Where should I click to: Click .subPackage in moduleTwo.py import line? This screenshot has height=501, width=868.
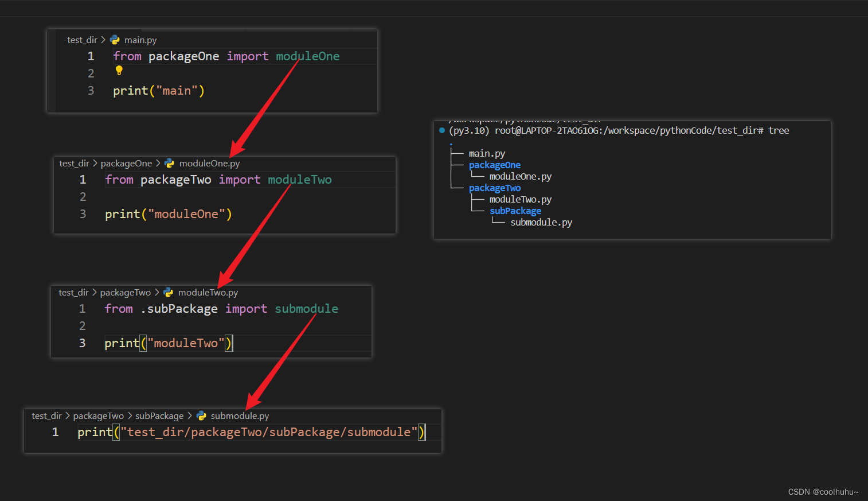(x=179, y=309)
